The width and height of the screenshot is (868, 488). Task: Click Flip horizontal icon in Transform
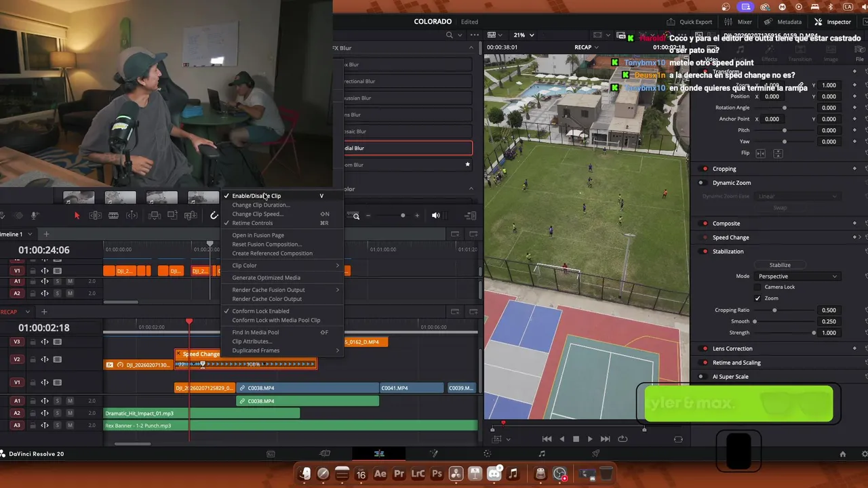[x=761, y=154]
